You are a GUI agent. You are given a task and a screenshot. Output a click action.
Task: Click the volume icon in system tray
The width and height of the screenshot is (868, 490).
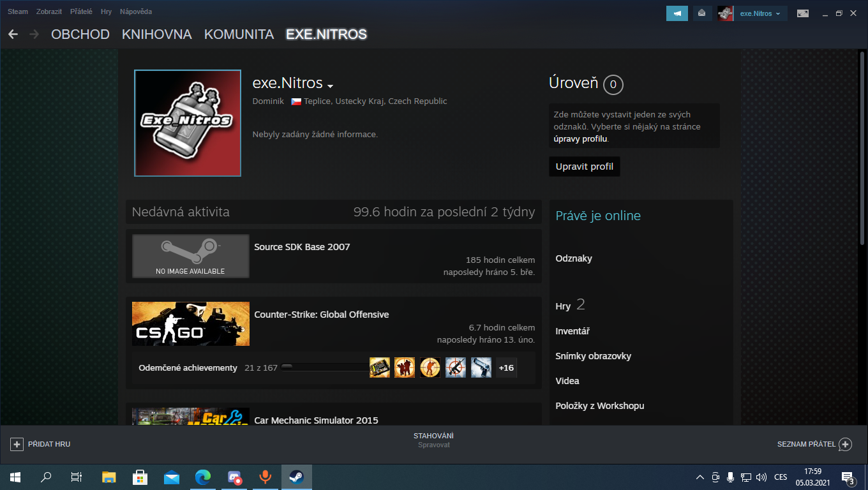pyautogui.click(x=761, y=477)
